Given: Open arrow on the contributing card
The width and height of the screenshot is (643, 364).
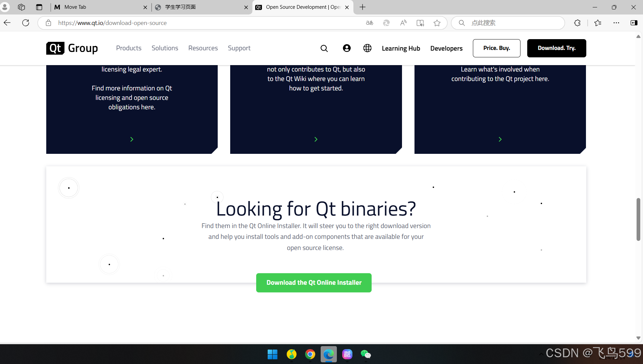Looking at the screenshot, I should [x=500, y=139].
